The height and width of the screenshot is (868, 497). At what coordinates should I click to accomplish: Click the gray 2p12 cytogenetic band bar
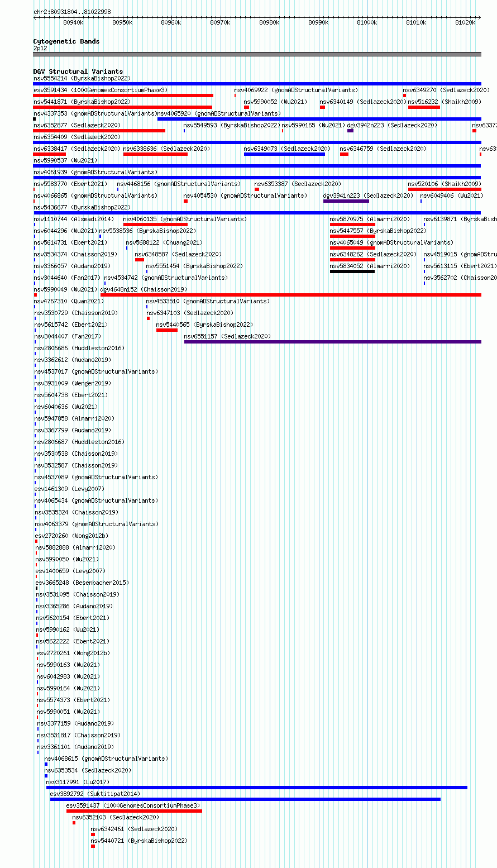click(257, 54)
